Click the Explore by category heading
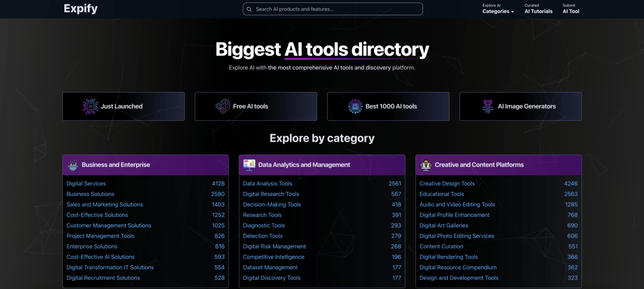Image resolution: width=644 pixels, height=289 pixels. (322, 138)
